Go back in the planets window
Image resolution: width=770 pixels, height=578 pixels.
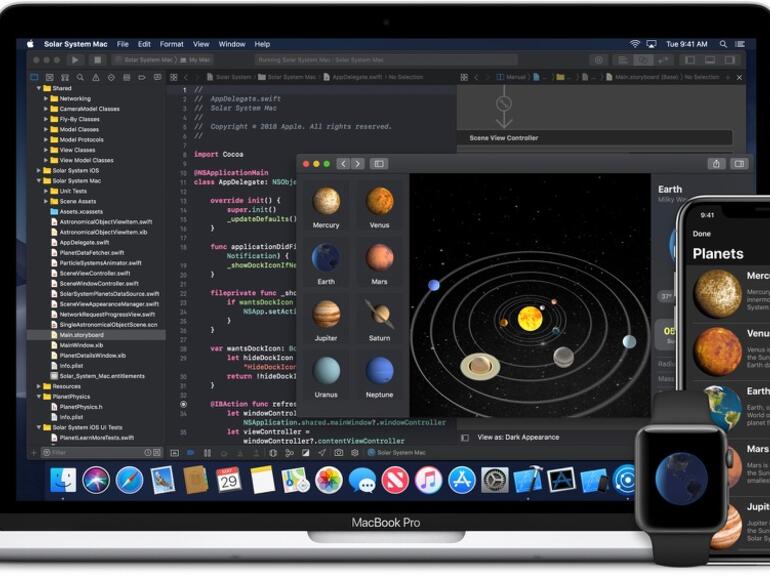(343, 164)
